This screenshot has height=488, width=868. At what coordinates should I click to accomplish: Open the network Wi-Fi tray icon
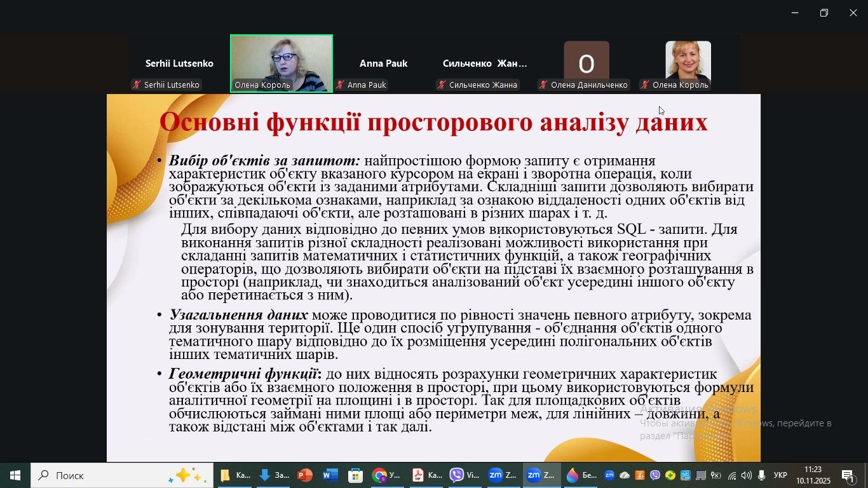(x=732, y=475)
